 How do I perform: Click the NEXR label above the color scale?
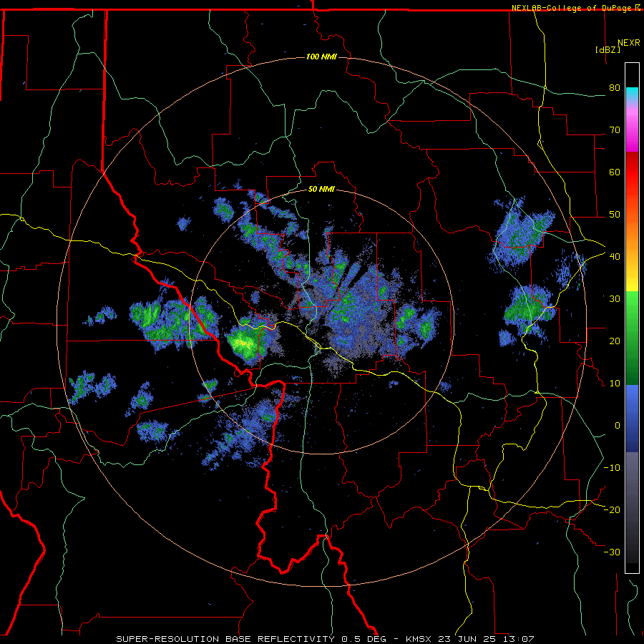[x=629, y=43]
